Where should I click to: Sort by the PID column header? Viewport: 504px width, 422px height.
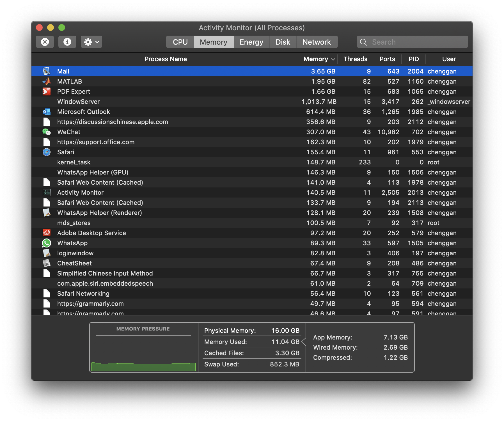(x=413, y=59)
